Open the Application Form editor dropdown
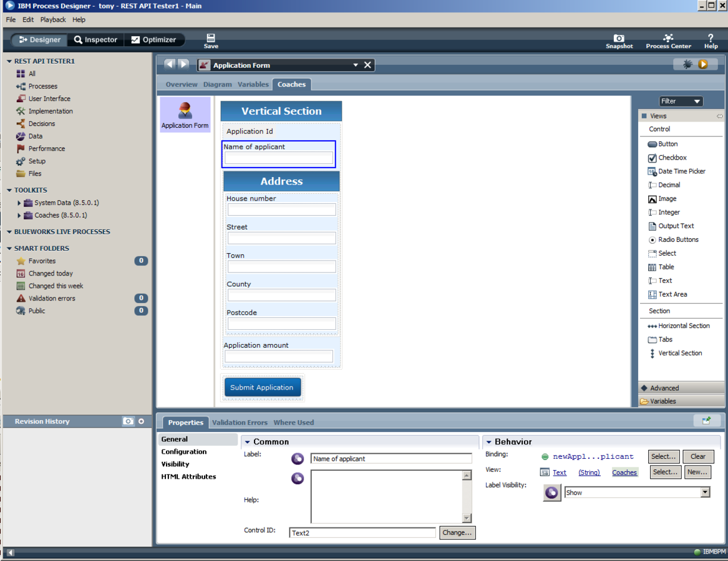The height and width of the screenshot is (561, 728). [x=355, y=65]
